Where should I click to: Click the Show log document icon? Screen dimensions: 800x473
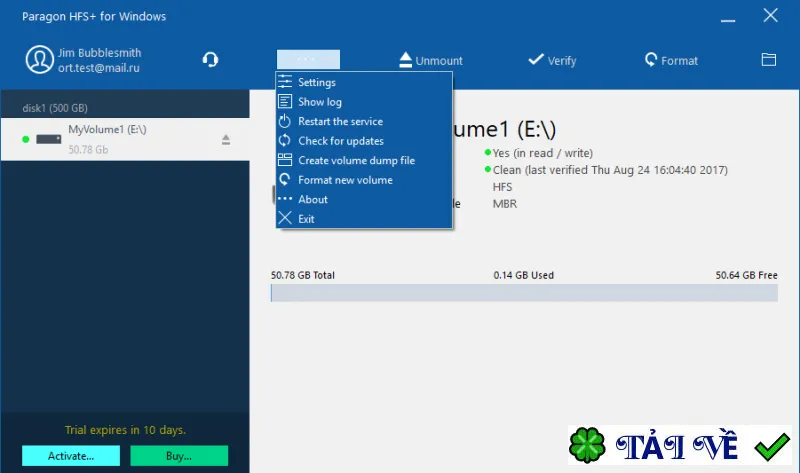(285, 101)
